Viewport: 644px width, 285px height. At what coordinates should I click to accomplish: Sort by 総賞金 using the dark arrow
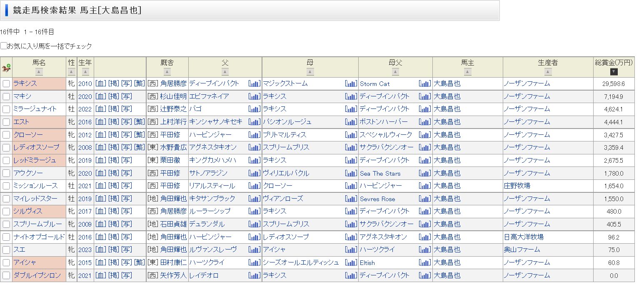click(614, 72)
